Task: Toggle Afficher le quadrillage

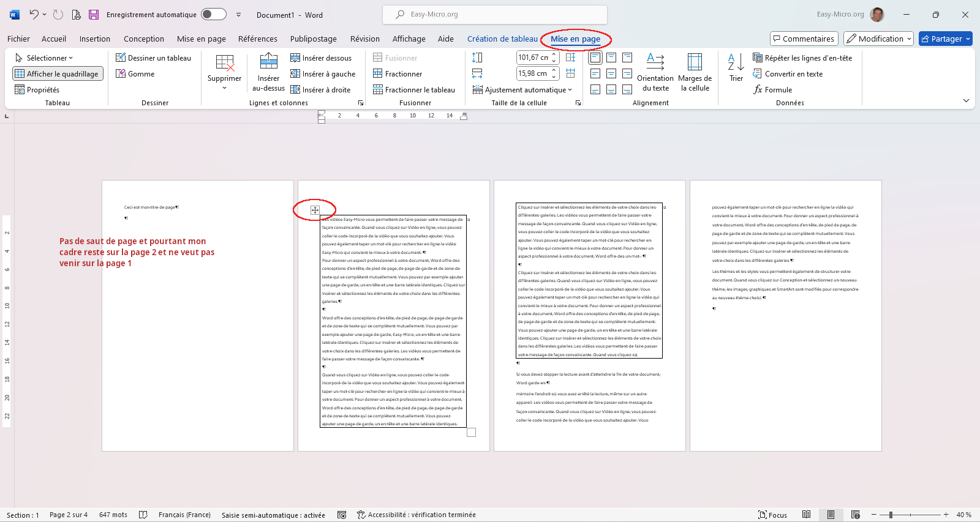Action: point(58,73)
